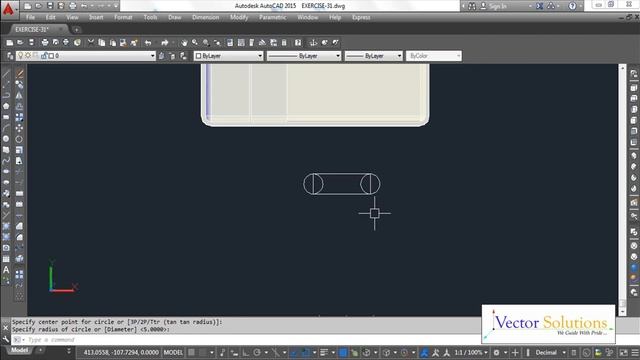Viewport: 640px width, 360px height.
Task: Click the Undo arrow in toolbar
Action: (148, 42)
